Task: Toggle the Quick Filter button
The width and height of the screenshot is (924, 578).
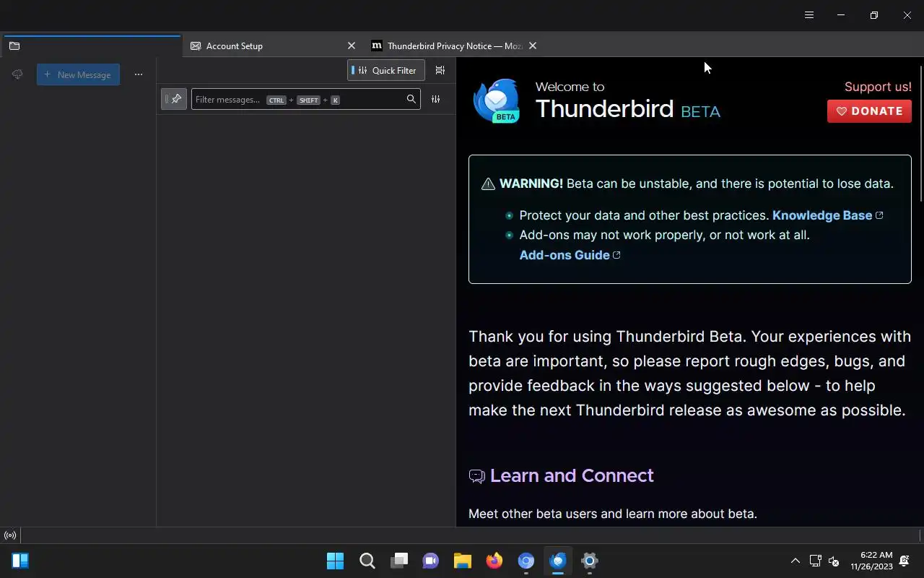Action: 386,70
